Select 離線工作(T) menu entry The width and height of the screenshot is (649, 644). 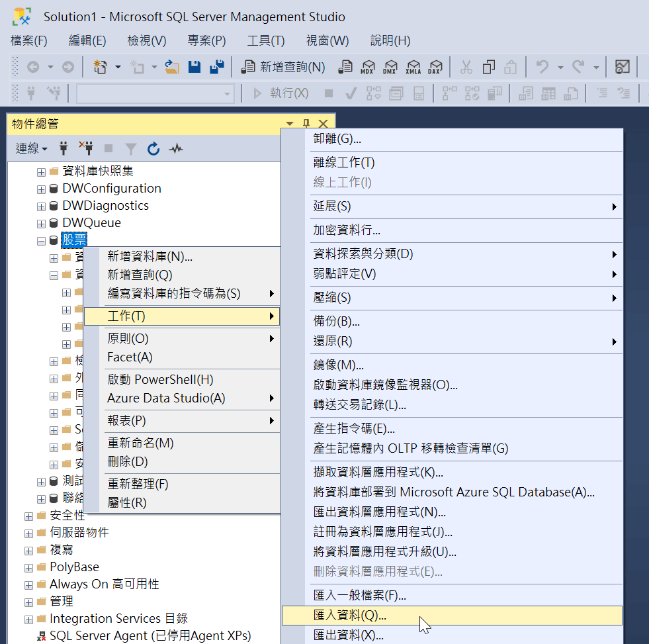(452, 162)
